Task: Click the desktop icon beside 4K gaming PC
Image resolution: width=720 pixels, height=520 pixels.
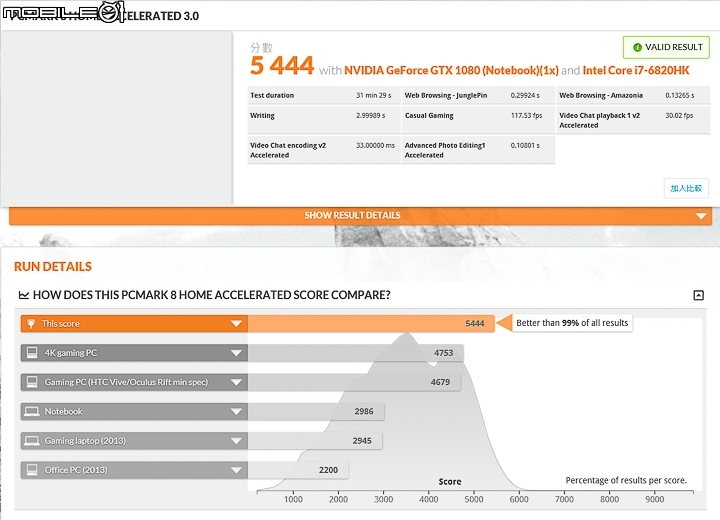Action: click(x=32, y=353)
